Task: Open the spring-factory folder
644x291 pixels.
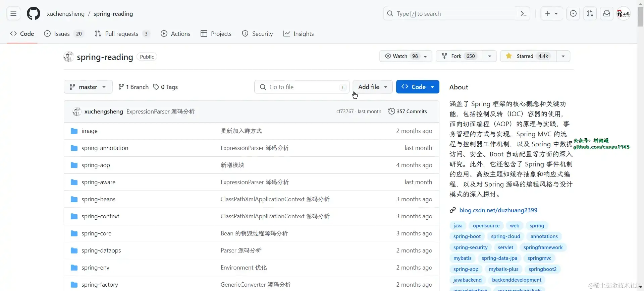Action: (x=100, y=285)
